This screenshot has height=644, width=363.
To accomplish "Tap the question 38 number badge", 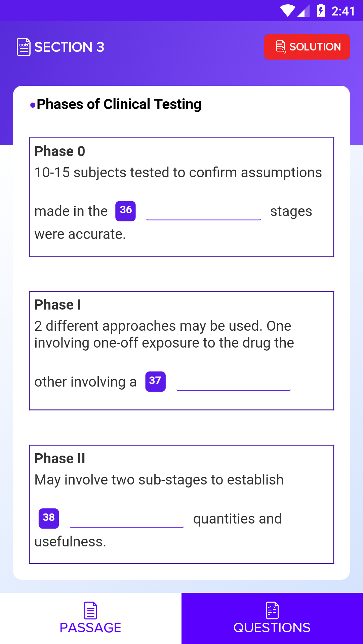I will (49, 518).
